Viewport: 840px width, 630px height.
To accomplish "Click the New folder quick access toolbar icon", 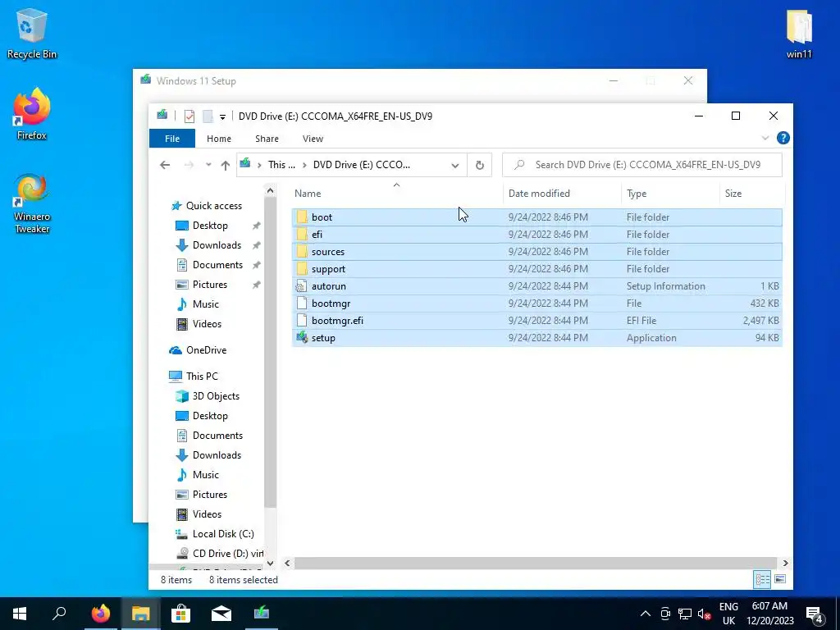I will coord(208,116).
